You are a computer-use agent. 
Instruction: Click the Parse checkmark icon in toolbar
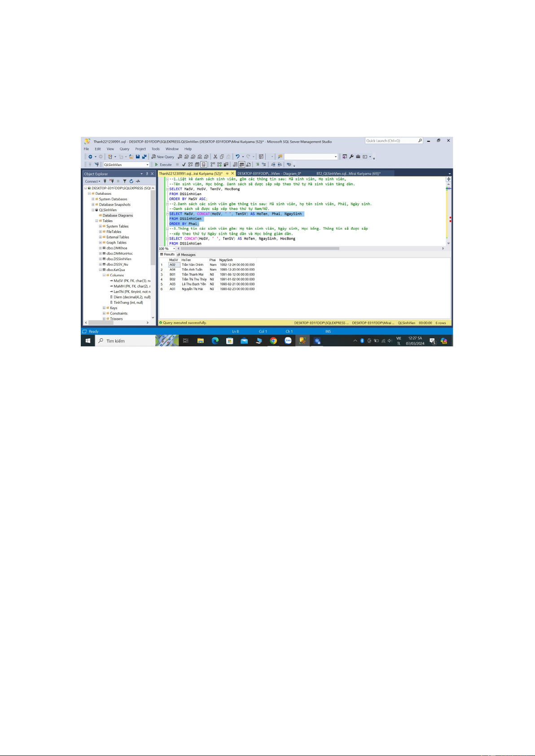184,165
